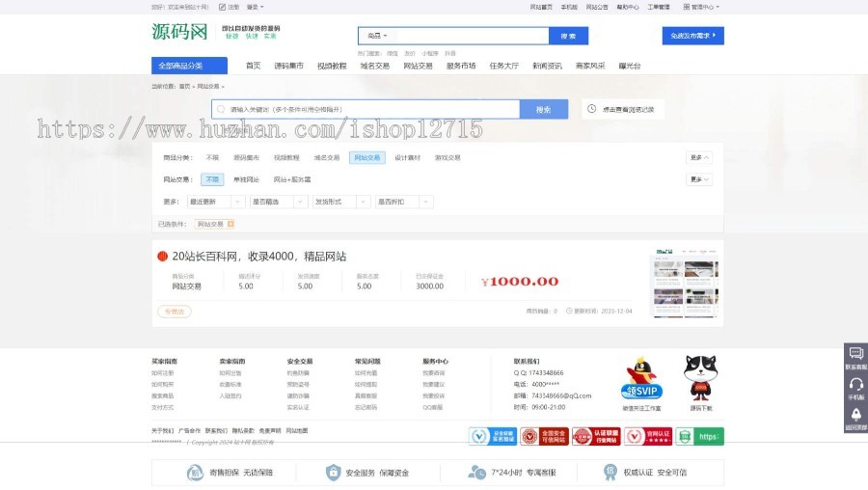868x490 pixels.
Task: Open 服务市场 navigation item
Action: [461, 66]
